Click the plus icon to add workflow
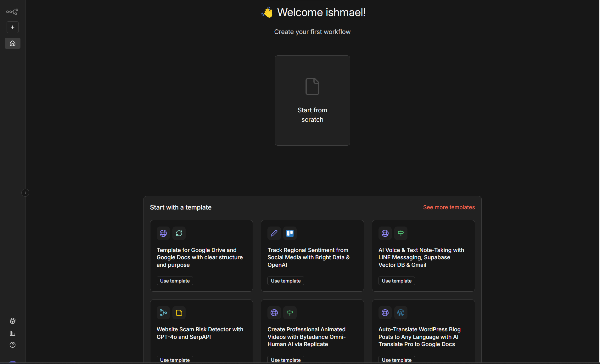Image resolution: width=600 pixels, height=364 pixels. pyautogui.click(x=13, y=27)
